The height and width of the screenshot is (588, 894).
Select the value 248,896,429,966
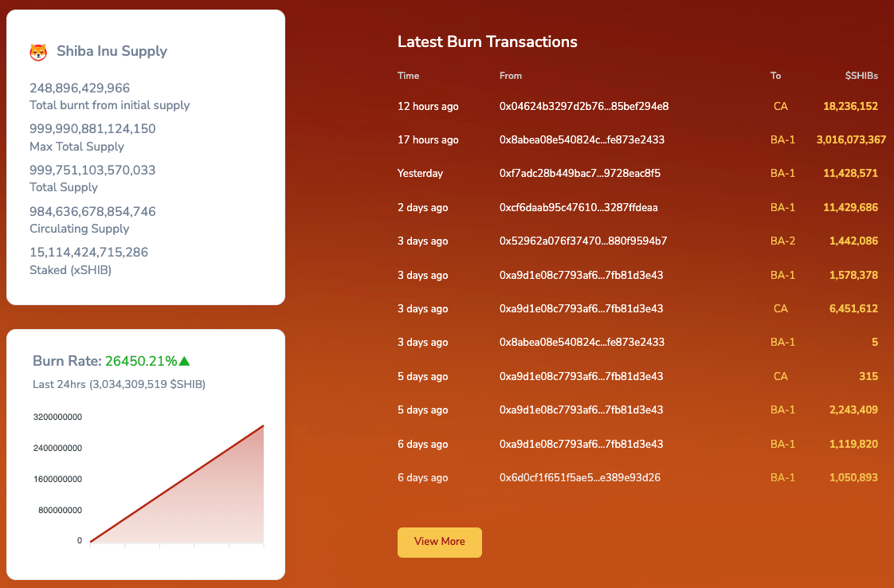pos(80,88)
